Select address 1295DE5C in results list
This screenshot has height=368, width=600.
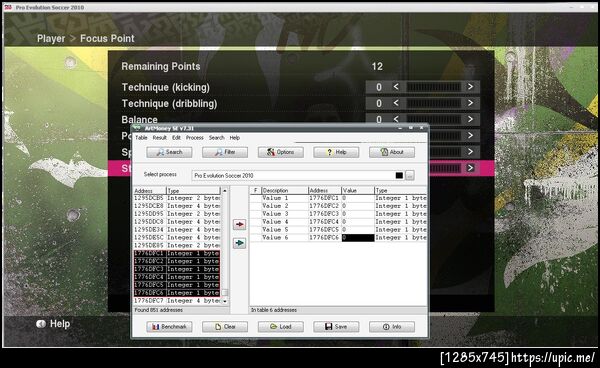[177, 238]
